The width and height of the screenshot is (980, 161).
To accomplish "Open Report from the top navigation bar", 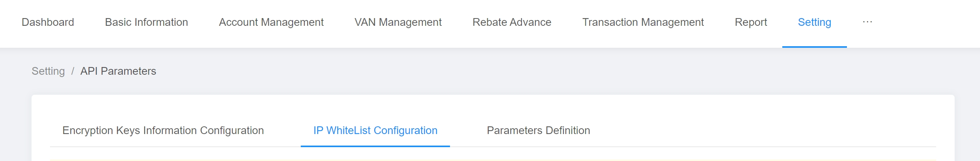I will [x=750, y=22].
